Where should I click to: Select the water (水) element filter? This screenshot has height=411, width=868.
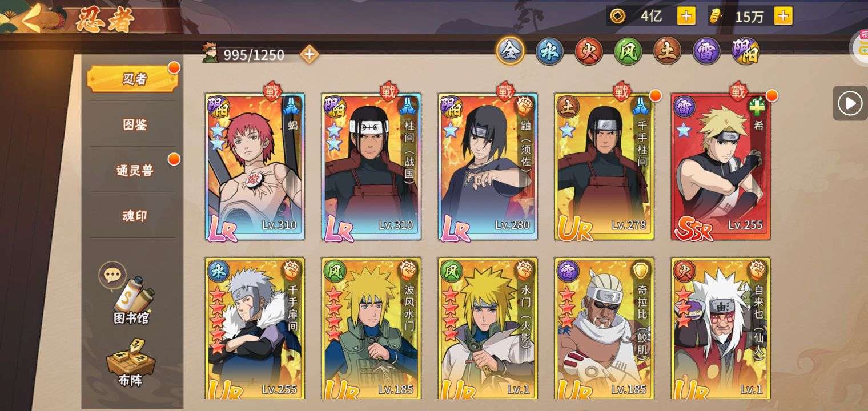(x=549, y=52)
